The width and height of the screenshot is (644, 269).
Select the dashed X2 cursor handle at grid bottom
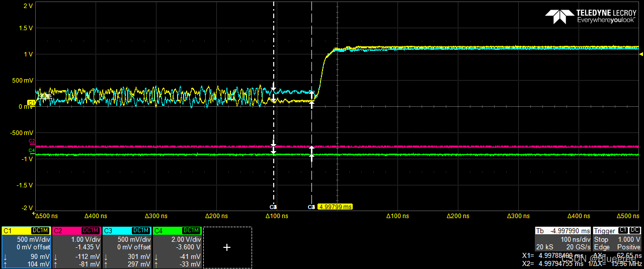pyautogui.click(x=311, y=207)
